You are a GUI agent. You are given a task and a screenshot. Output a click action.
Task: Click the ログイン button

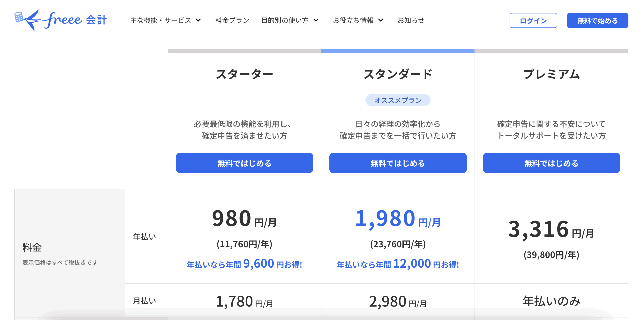point(533,20)
